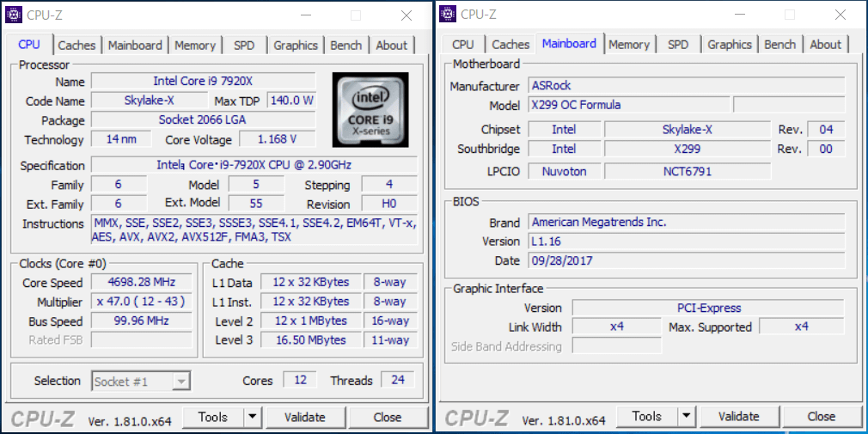Click Tools button in left window

coord(213,417)
